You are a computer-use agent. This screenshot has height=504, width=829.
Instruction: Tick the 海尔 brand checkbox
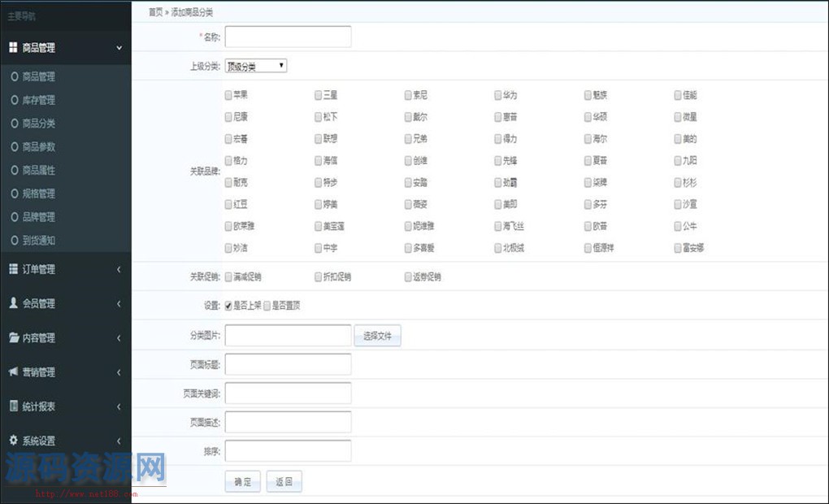pos(588,138)
